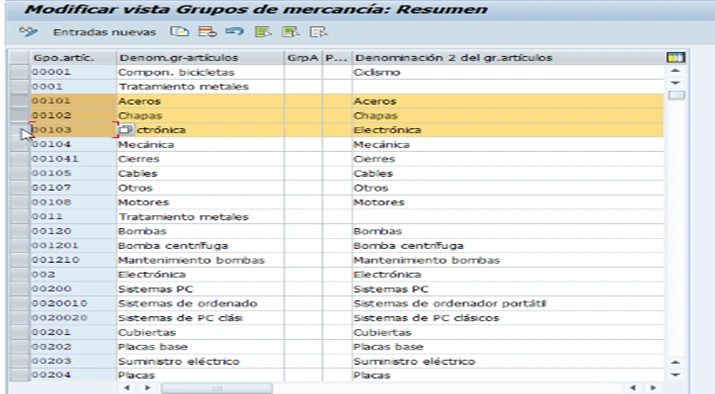Click bottom scroll-up arrow of vertical scrollbar

676,362
